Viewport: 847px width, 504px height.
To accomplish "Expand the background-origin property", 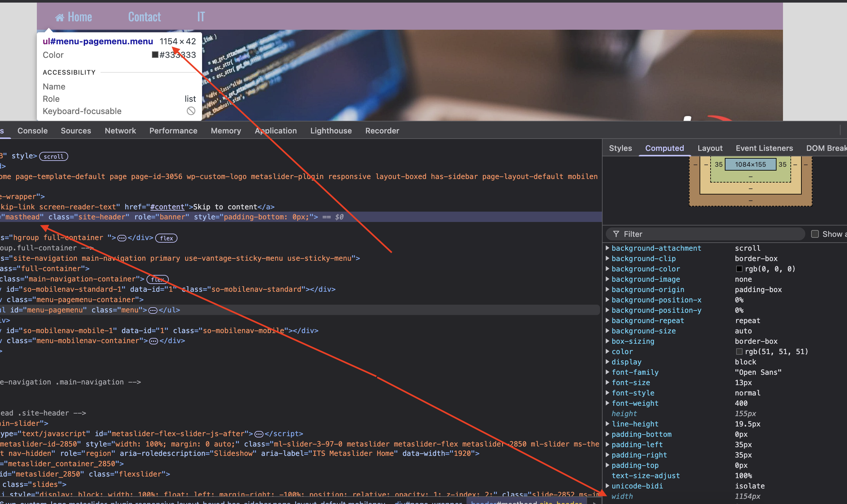I will pyautogui.click(x=607, y=289).
